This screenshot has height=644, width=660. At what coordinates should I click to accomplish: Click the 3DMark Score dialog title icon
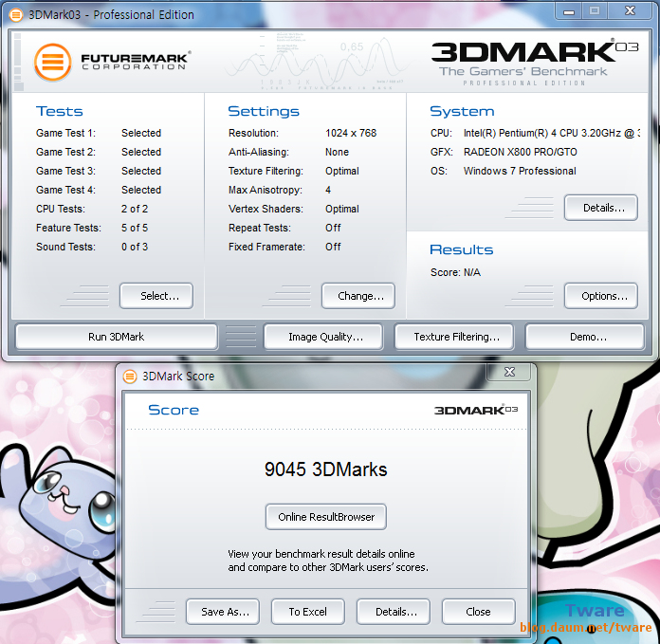[x=130, y=376]
